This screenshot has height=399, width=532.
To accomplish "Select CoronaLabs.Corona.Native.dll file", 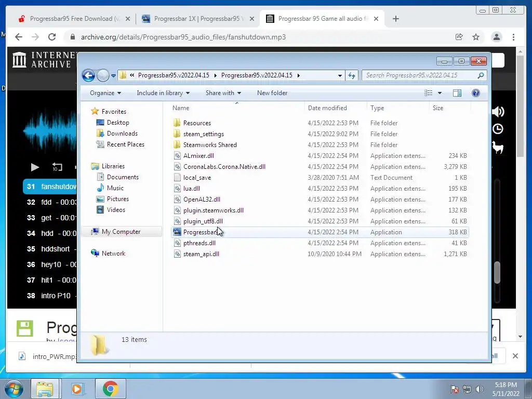I will click(x=224, y=167).
